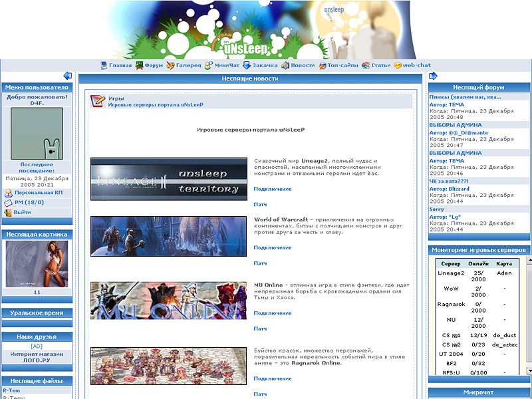
Task: Click the Статьи articles icon
Action: pyautogui.click(x=366, y=66)
